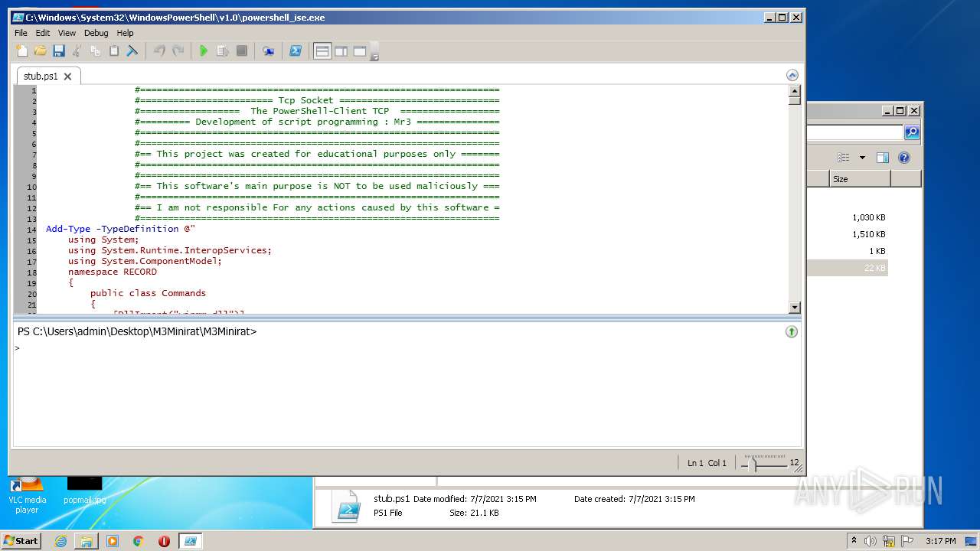Open the File menu
Screen dimensions: 980x551
tap(21, 33)
